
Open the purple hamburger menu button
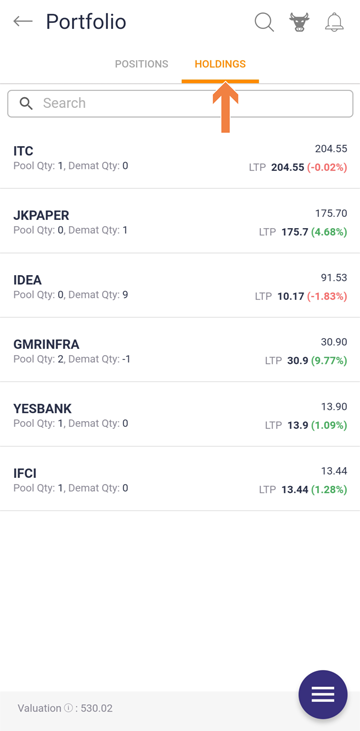click(323, 695)
